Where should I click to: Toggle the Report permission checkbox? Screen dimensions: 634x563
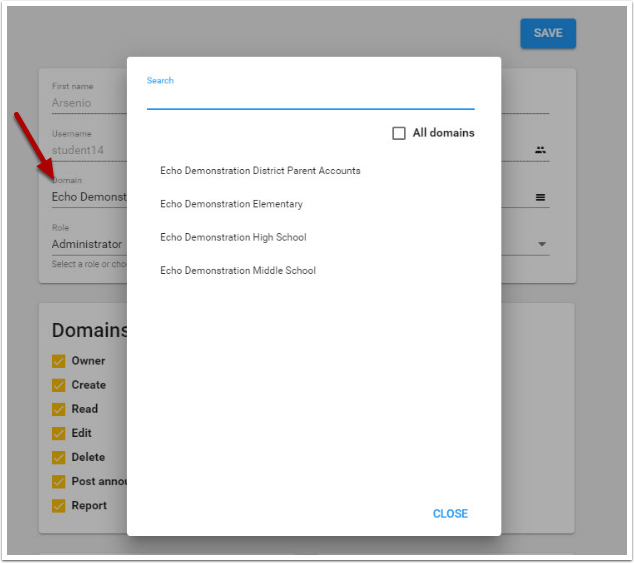[59, 505]
